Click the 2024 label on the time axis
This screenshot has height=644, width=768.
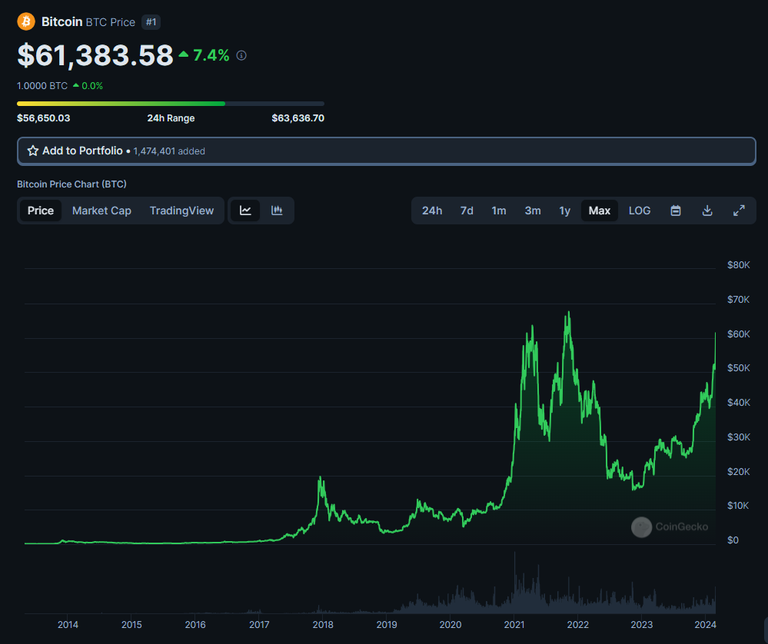705,624
